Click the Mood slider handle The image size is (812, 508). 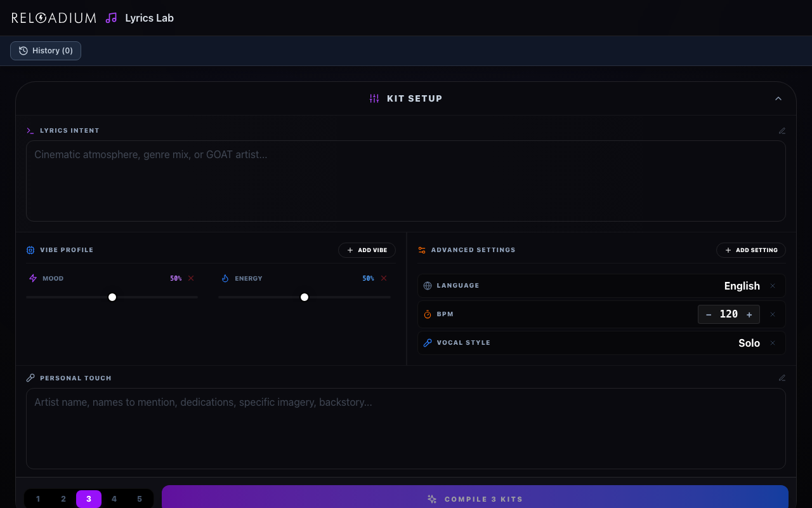tap(112, 297)
